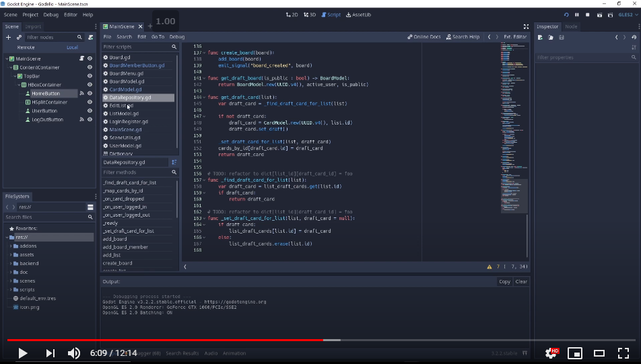641x364 pixels.
Task: Load resource folder icon in Inspector
Action: tap(551, 37)
